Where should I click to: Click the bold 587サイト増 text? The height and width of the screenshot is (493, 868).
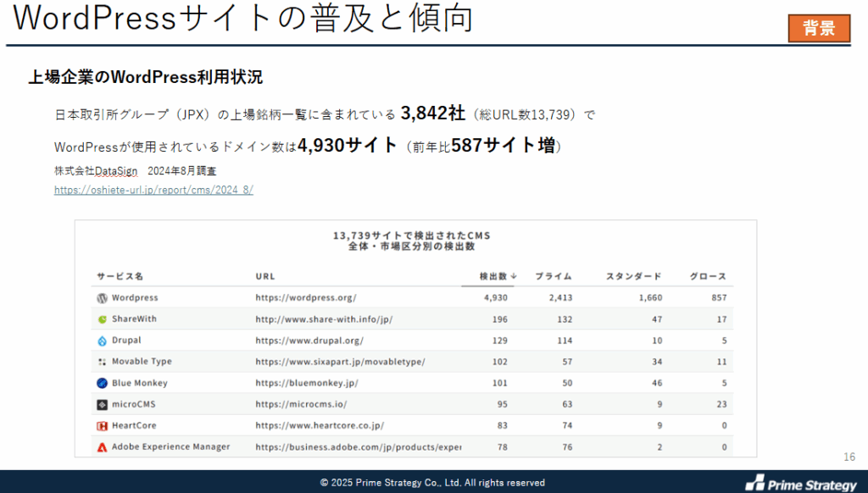click(504, 146)
